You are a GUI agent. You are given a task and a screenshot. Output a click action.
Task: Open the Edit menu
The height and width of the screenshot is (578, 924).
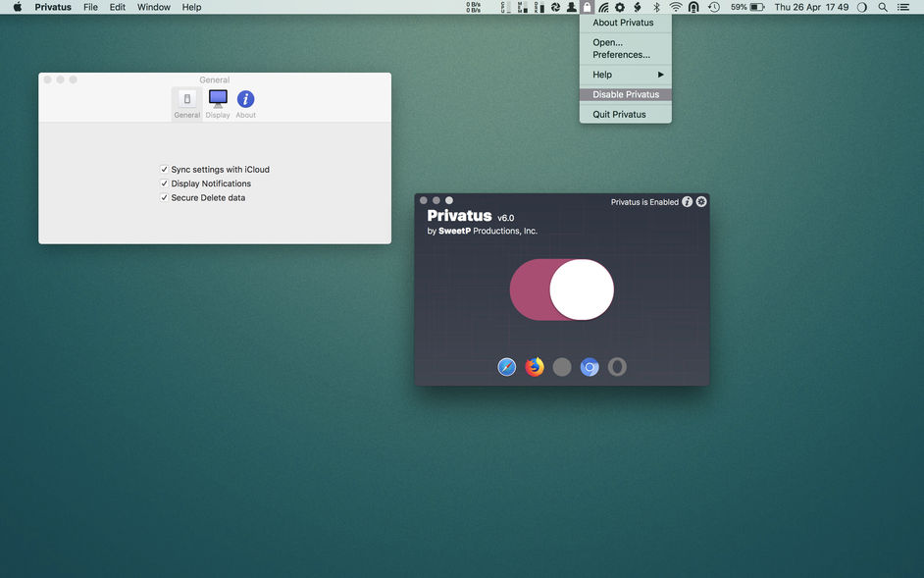click(x=118, y=7)
